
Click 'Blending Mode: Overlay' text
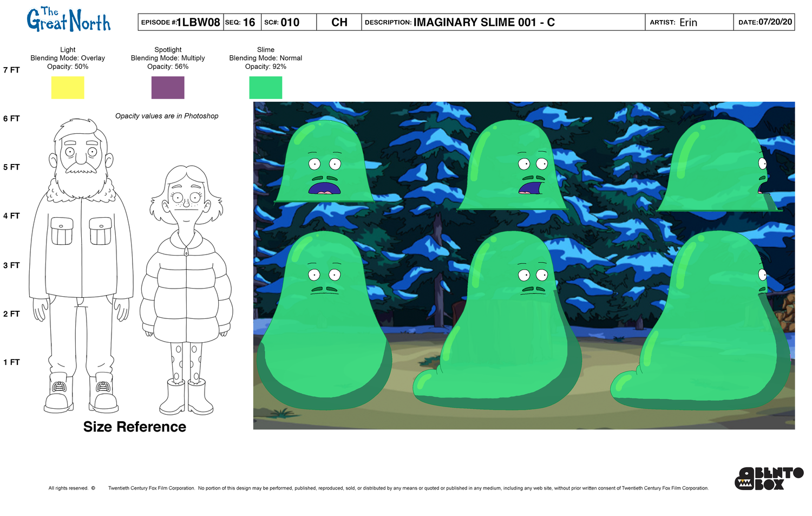click(68, 58)
